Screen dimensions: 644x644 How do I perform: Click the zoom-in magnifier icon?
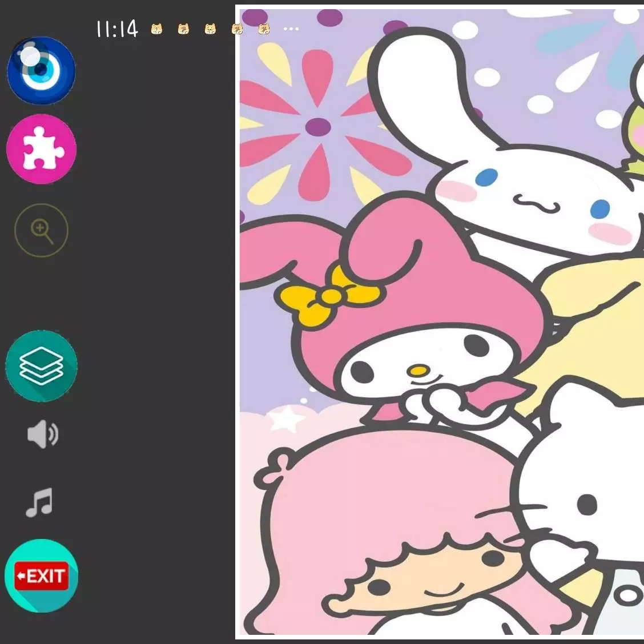(x=41, y=231)
